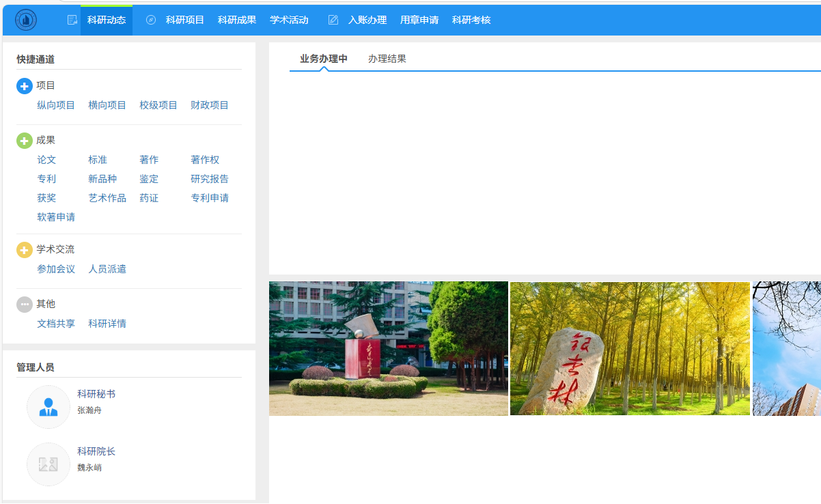Click the edit icon before 入账办理
Viewport: 821px width, 504px height.
pyautogui.click(x=333, y=20)
